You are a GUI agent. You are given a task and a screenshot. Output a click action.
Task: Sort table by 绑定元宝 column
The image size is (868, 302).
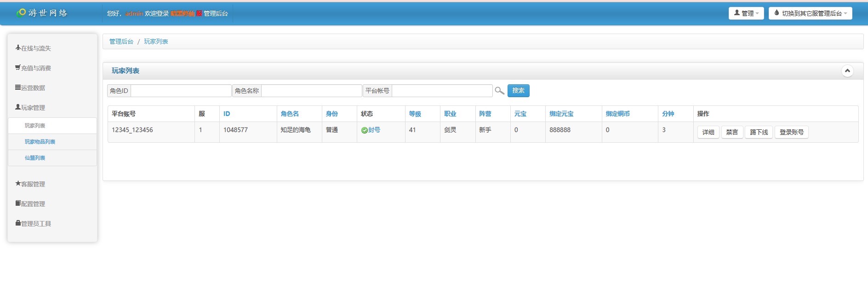[x=561, y=114]
